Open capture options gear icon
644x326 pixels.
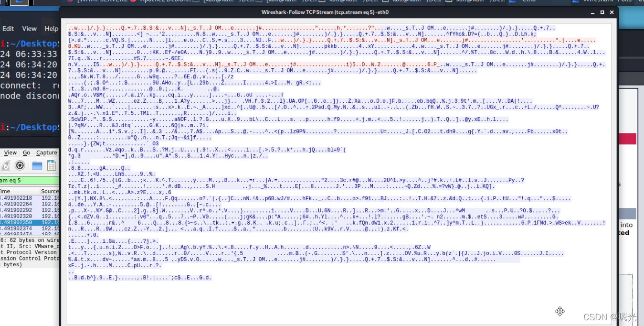(20, 166)
